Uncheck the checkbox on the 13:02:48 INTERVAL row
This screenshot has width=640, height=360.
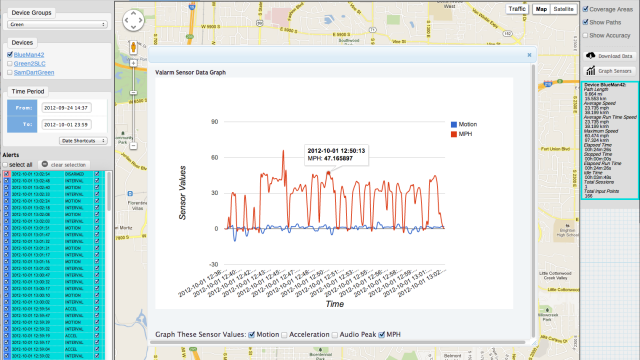click(97, 181)
